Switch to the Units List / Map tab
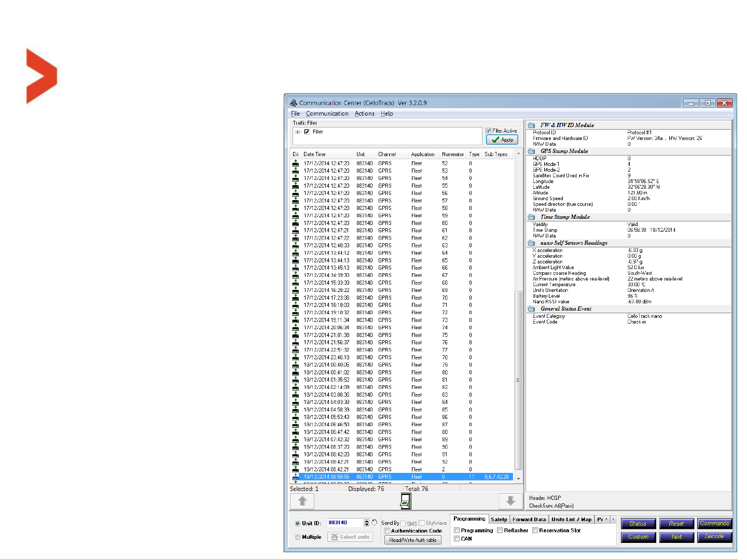Screen dimensions: 747x560 click(x=572, y=520)
